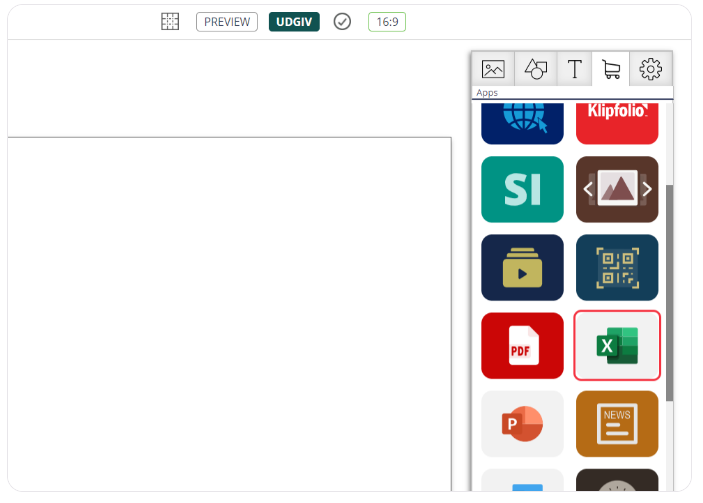Toggle the grid overlay icon
Image resolution: width=703 pixels, height=503 pixels.
pos(170,22)
